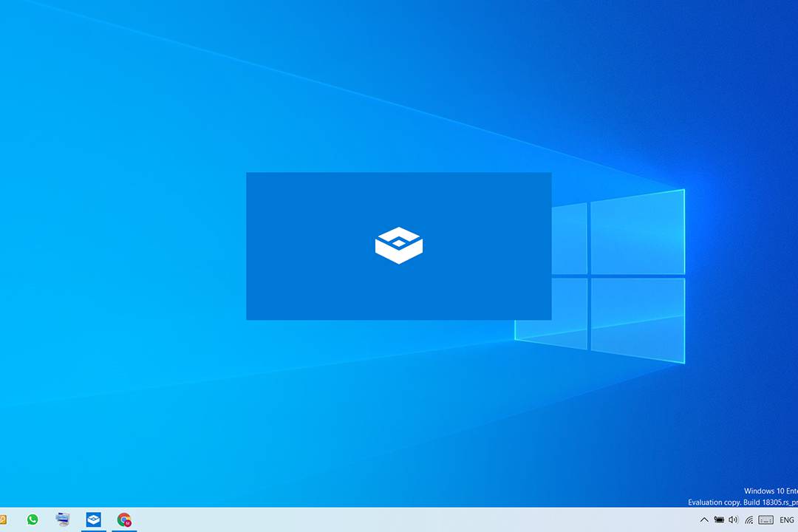Click the speaker volume tray icon

coord(733,520)
